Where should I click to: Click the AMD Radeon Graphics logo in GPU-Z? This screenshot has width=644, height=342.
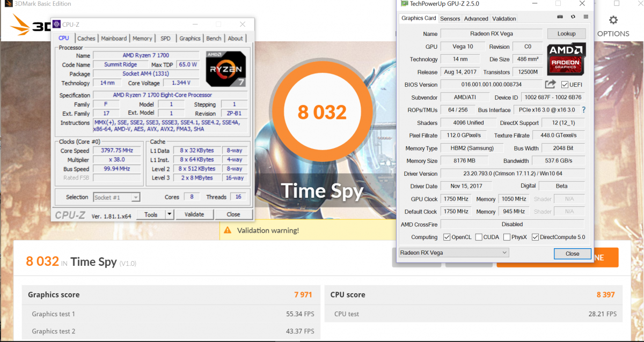pyautogui.click(x=566, y=58)
